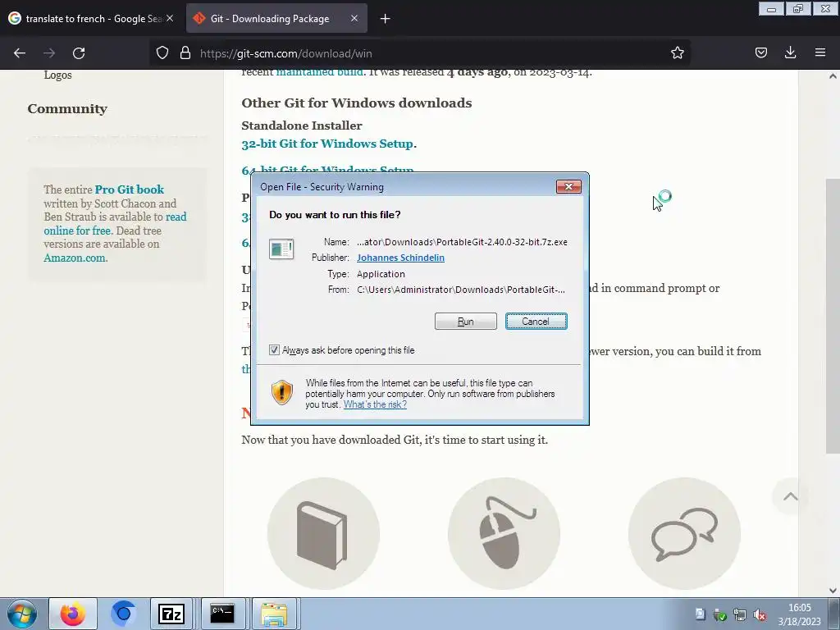Click the scrollbar down arrow

(x=833, y=591)
